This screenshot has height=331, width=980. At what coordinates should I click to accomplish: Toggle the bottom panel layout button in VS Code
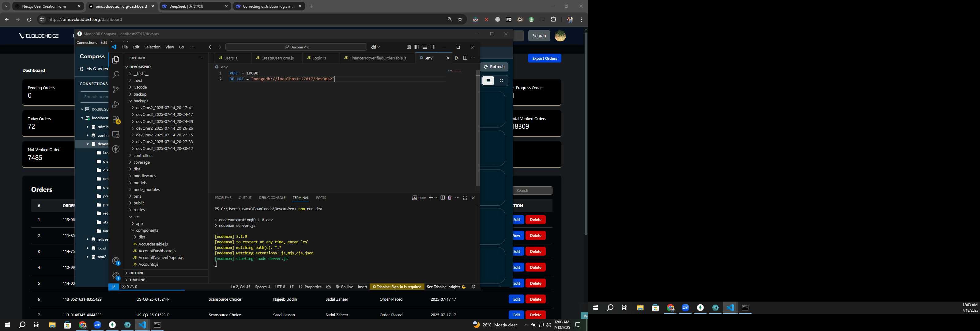pyautogui.click(x=424, y=47)
